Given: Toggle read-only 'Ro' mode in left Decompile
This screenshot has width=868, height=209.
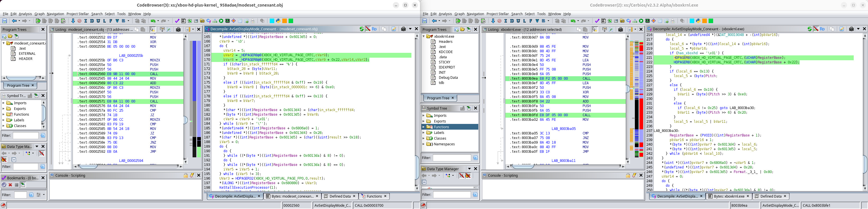Looking at the screenshot, I should tap(374, 29).
